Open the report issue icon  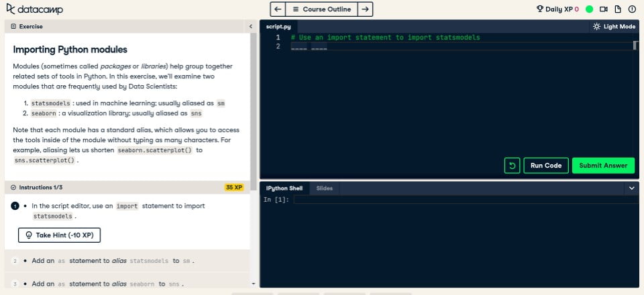(632, 9)
